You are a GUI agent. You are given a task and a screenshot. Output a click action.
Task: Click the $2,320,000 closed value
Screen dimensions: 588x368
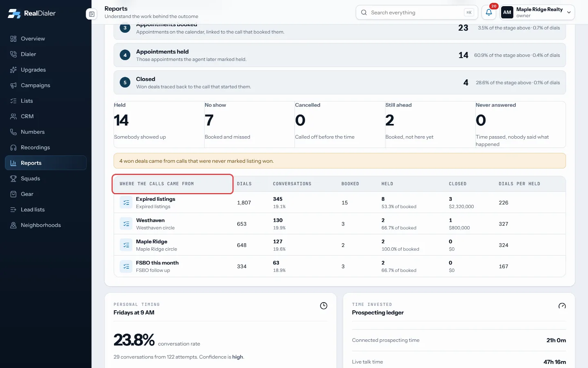click(461, 206)
